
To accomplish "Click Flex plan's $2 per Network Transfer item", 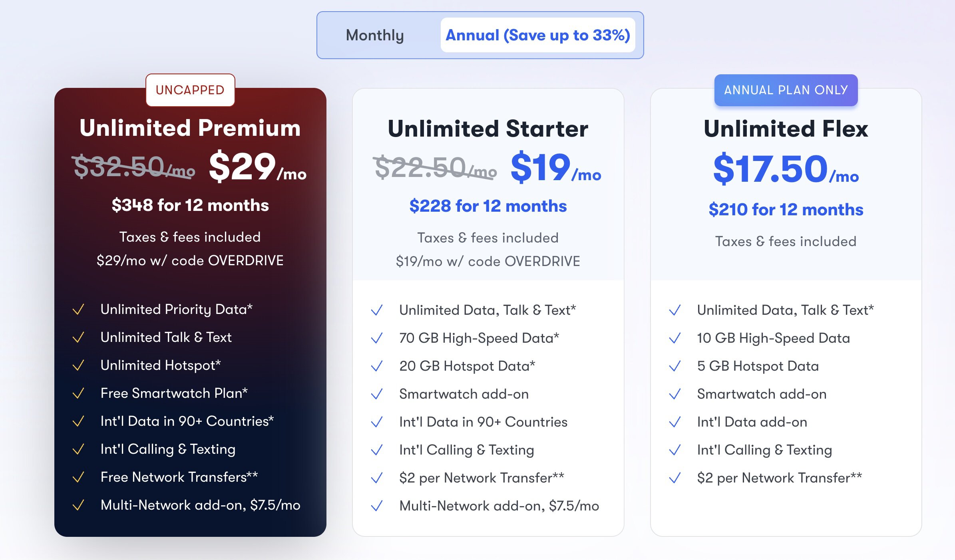I will (779, 478).
